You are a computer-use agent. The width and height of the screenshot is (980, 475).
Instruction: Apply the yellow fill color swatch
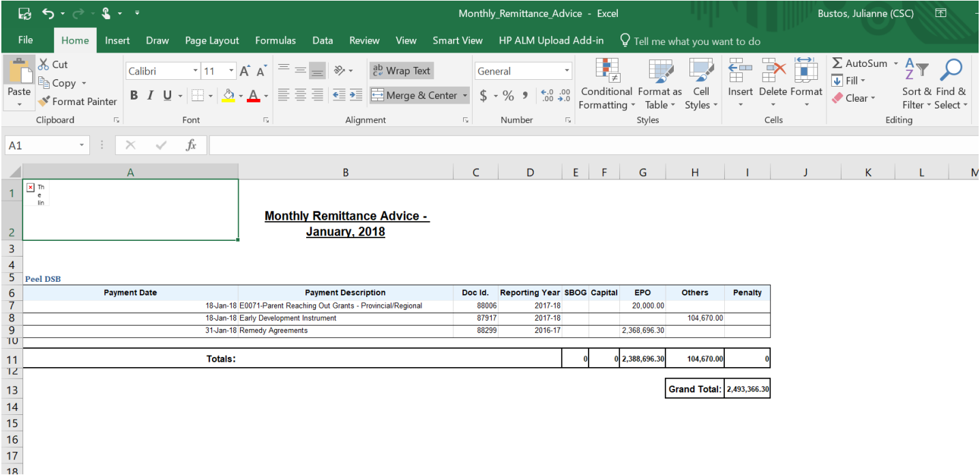click(229, 96)
